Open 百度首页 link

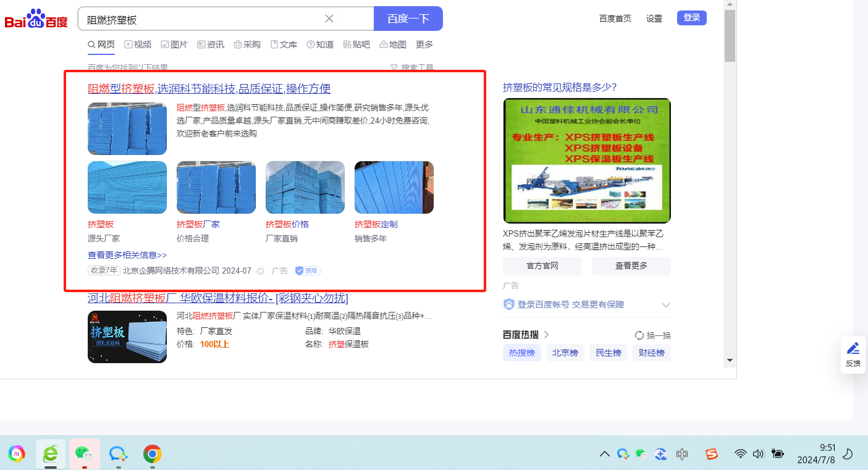[x=615, y=19]
